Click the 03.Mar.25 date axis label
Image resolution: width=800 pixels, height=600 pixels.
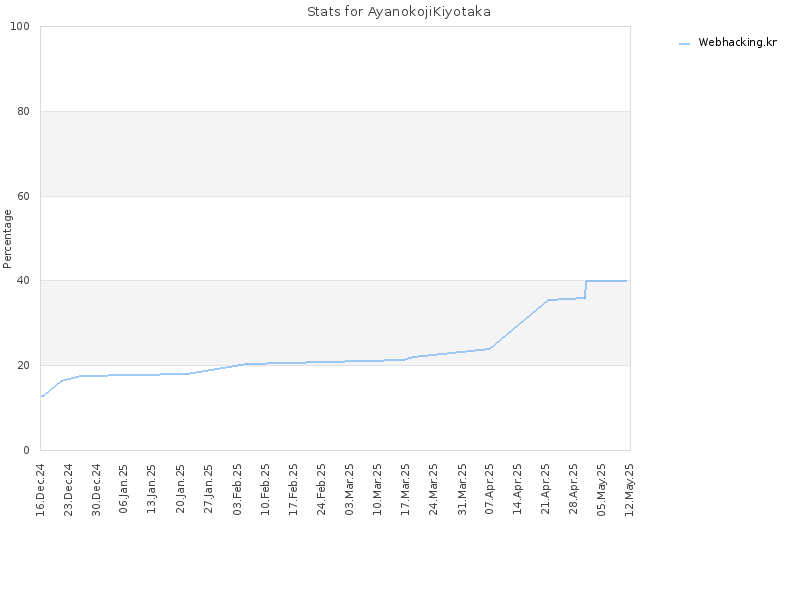[349, 490]
